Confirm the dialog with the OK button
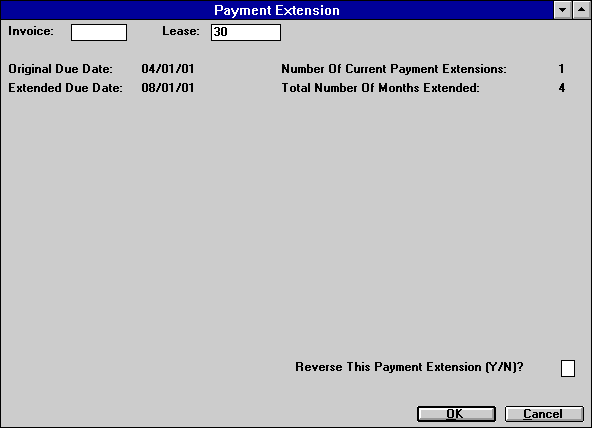Image resolution: width=592 pixels, height=428 pixels. click(x=456, y=414)
